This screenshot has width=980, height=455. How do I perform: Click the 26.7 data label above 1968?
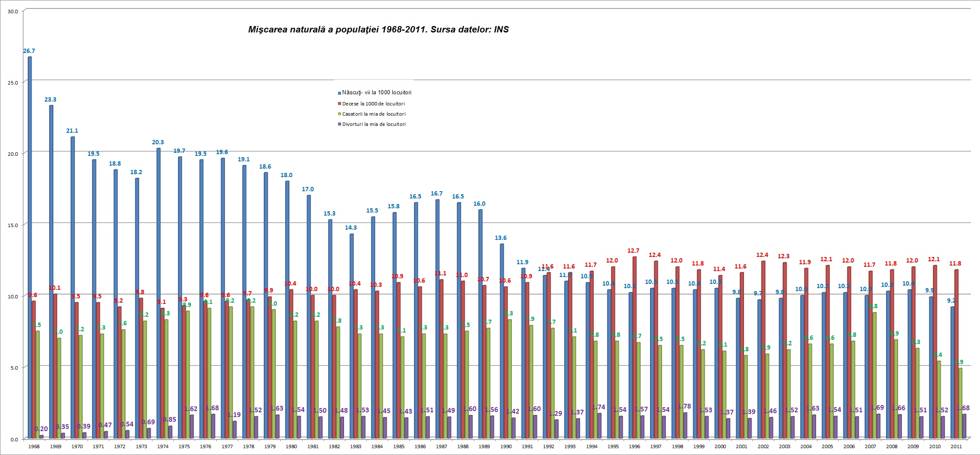coord(29,51)
